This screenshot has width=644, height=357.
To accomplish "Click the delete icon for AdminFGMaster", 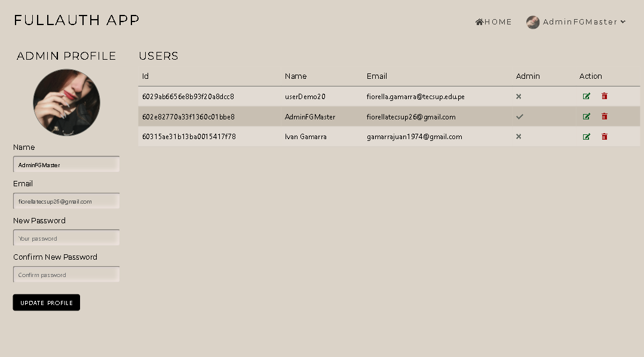I will (604, 116).
